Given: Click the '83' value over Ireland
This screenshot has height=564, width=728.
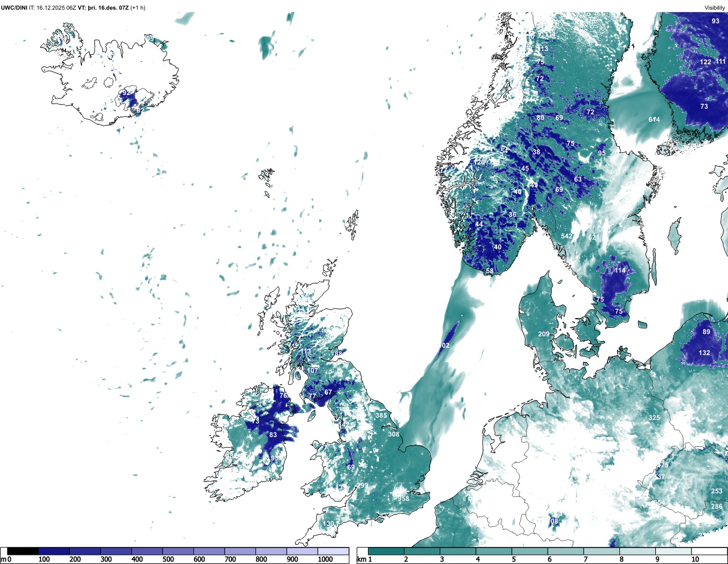Looking at the screenshot, I should coord(273,435).
